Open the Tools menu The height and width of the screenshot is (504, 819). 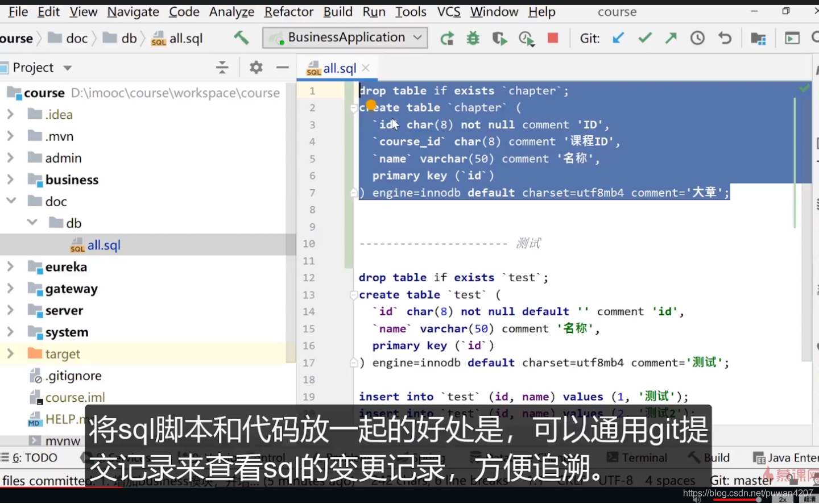point(411,12)
